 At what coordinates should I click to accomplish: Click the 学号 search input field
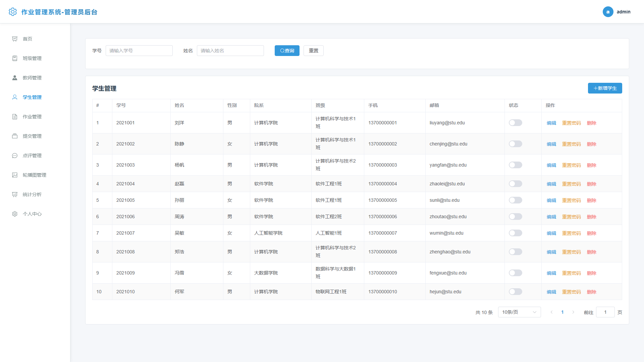pos(139,51)
